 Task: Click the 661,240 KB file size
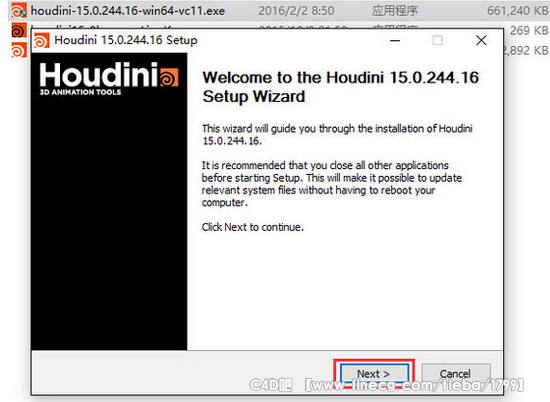click(517, 11)
